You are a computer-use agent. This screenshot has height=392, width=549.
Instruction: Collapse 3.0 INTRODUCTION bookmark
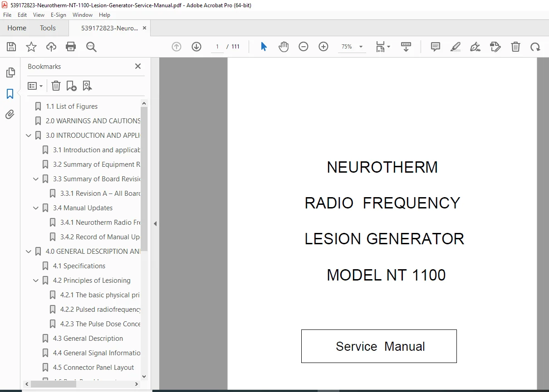[29, 136]
